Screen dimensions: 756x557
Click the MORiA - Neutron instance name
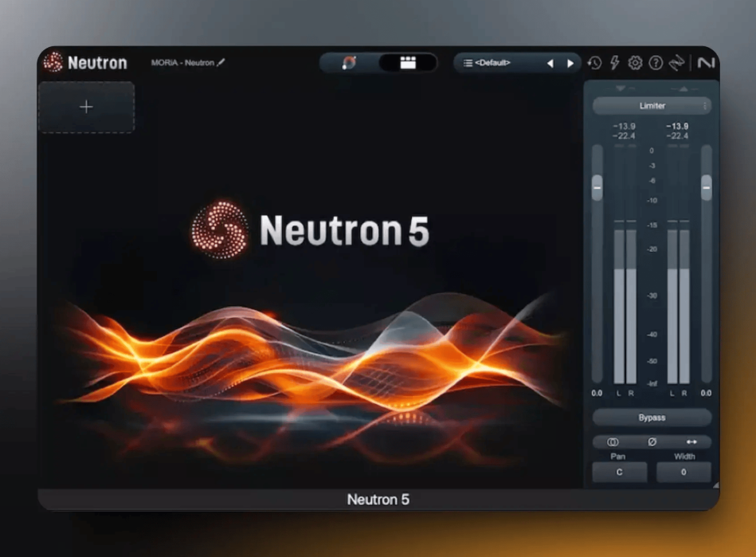pos(182,63)
